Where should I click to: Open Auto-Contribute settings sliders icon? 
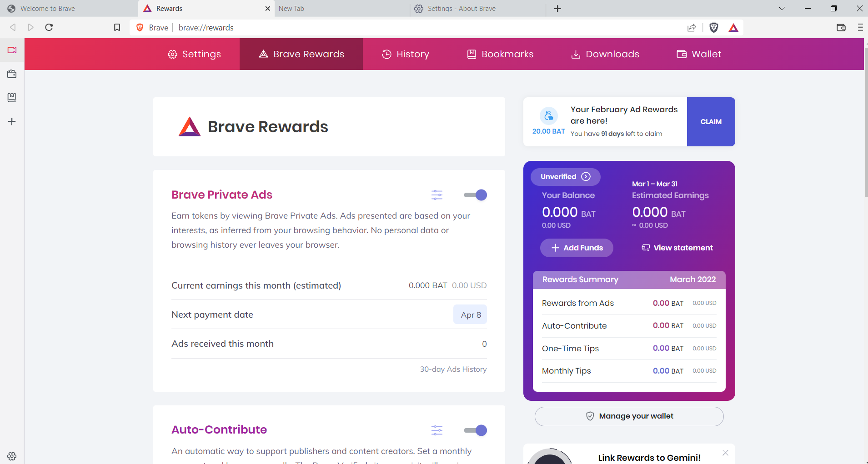[x=437, y=430]
